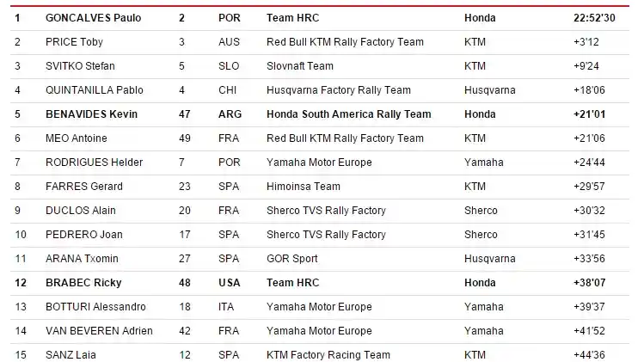Select BRABEC Ricky rider name
644x362 pixels.
click(x=83, y=282)
